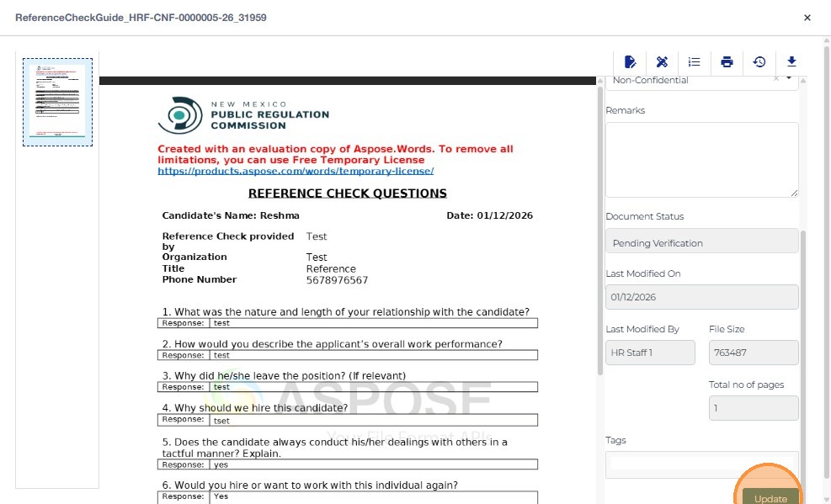Click the edit document icon

pos(630,62)
